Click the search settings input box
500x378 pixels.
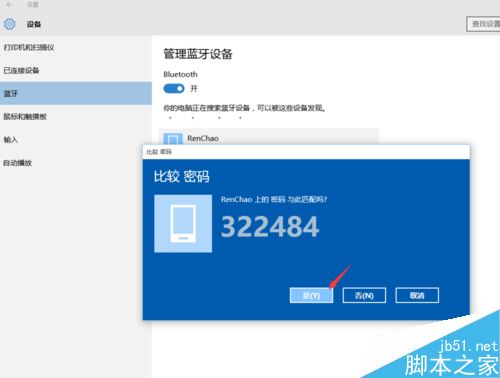pos(483,24)
